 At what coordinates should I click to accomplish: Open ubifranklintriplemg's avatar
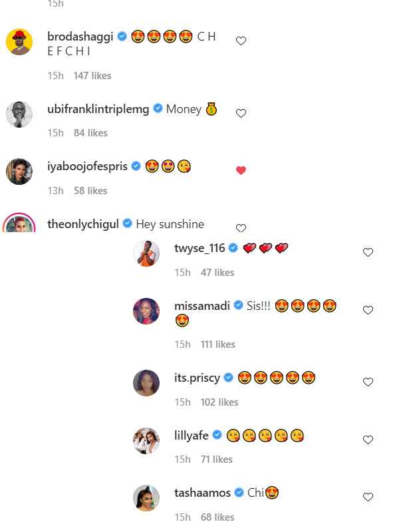[x=19, y=114]
